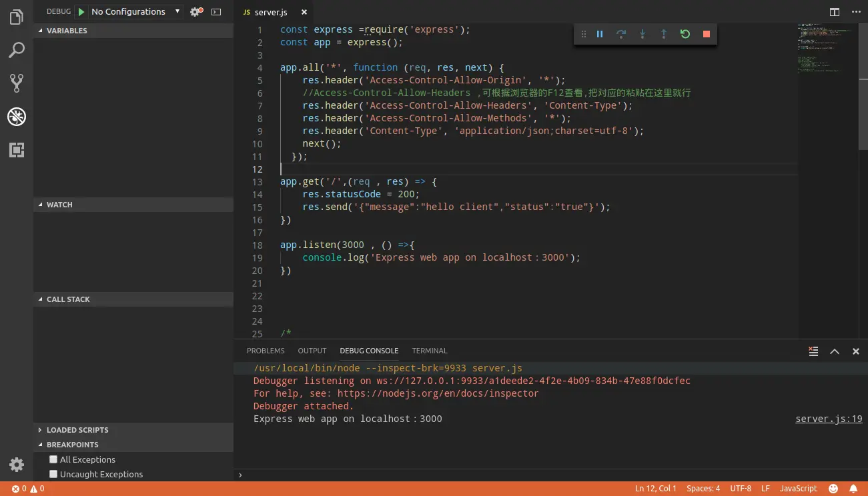Collapse the Variables section
868x496 pixels.
point(67,31)
